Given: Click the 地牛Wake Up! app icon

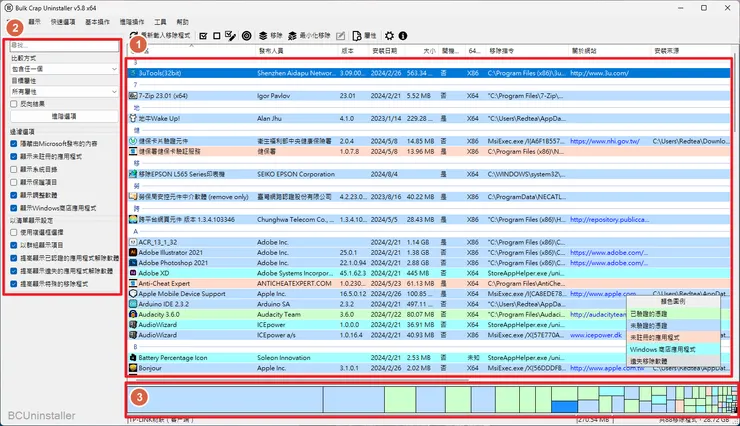Looking at the screenshot, I should pos(133,118).
